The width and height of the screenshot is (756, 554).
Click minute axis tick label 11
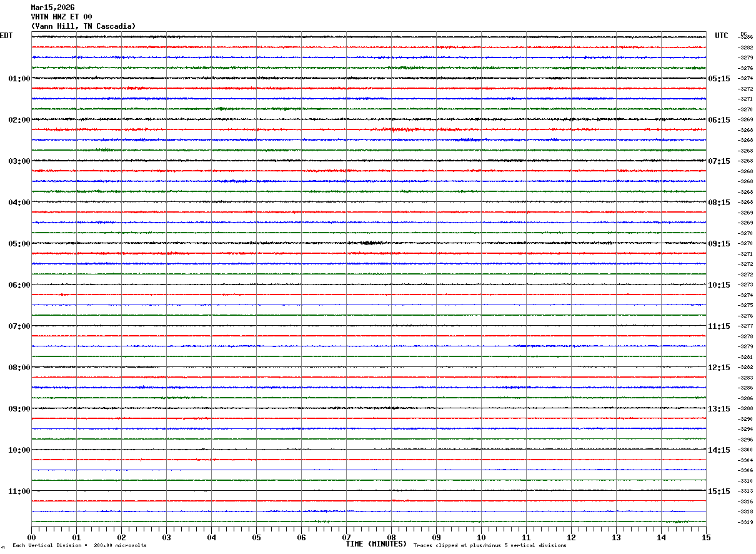point(526,537)
